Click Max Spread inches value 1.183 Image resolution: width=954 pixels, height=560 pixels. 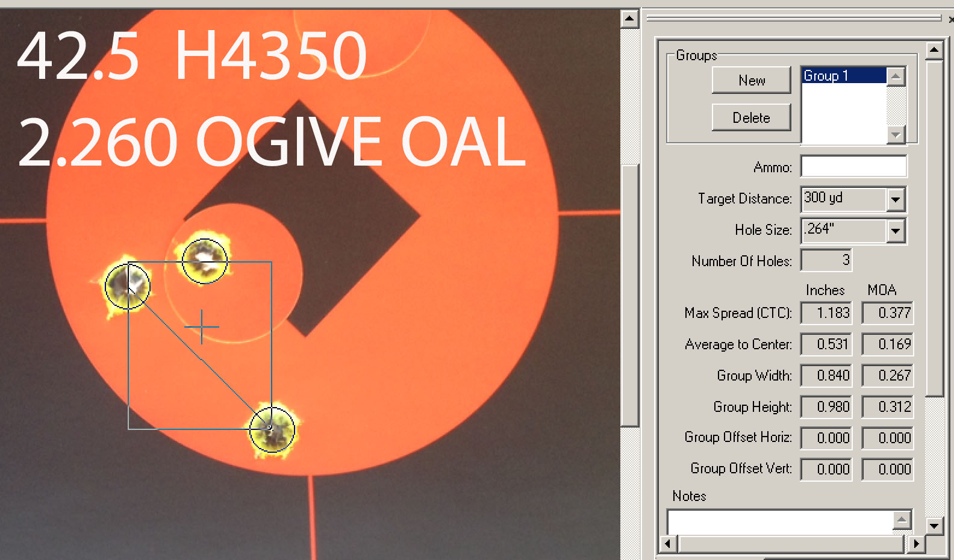[826, 313]
